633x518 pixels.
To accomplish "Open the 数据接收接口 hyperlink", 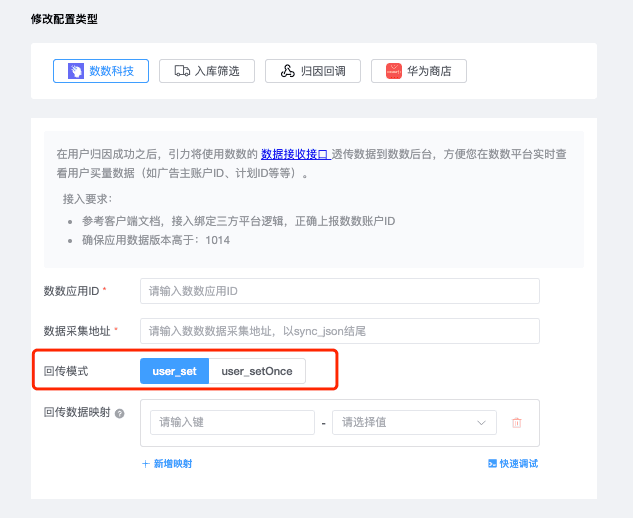I will pyautogui.click(x=296, y=154).
